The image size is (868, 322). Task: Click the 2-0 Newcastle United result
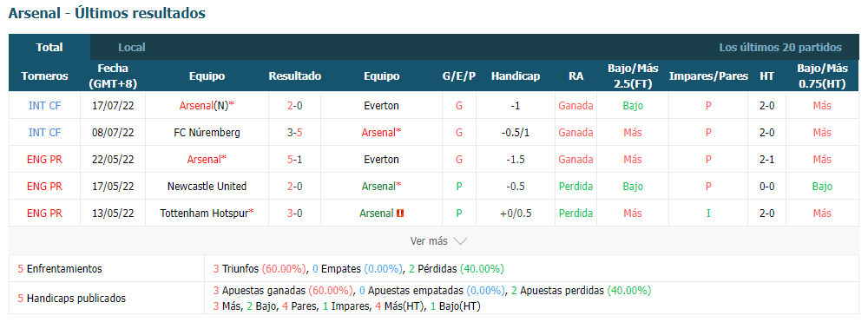[x=294, y=187]
